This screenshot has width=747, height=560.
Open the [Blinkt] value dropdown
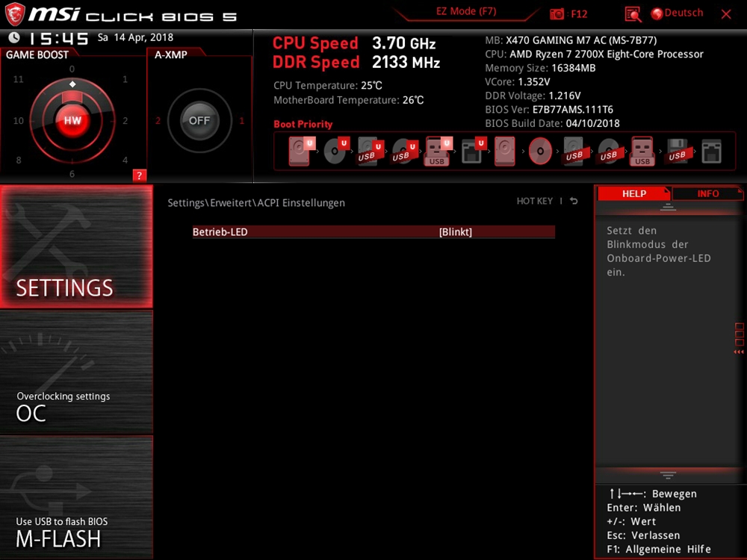[456, 232]
